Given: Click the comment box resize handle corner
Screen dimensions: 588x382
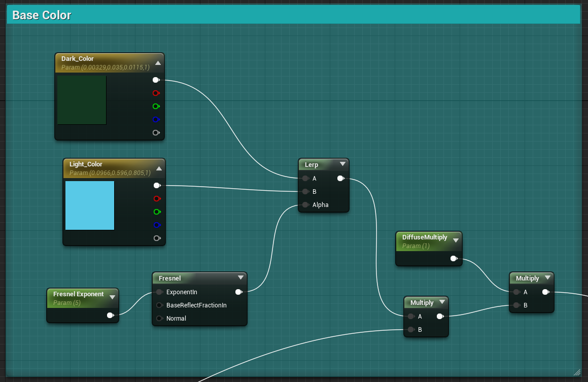Looking at the screenshot, I should [x=577, y=372].
